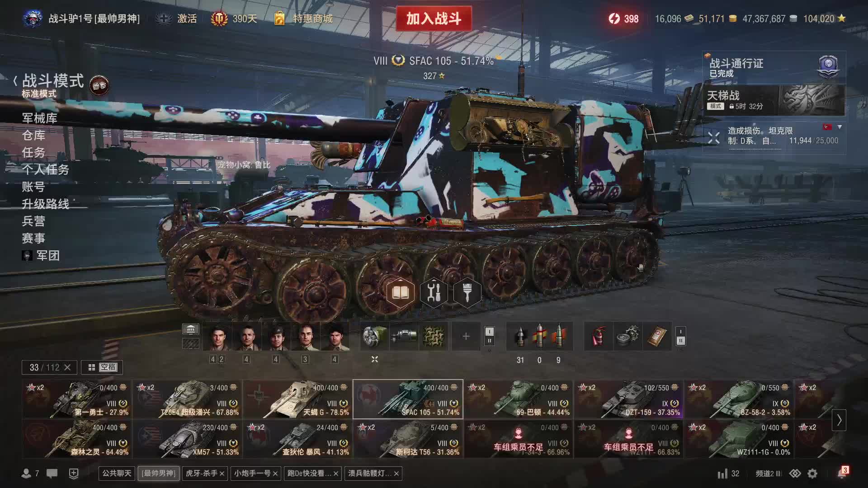Image resolution: width=868 pixels, height=488 pixels.
Task: Click the dice random mode icon
Action: pos(99,85)
